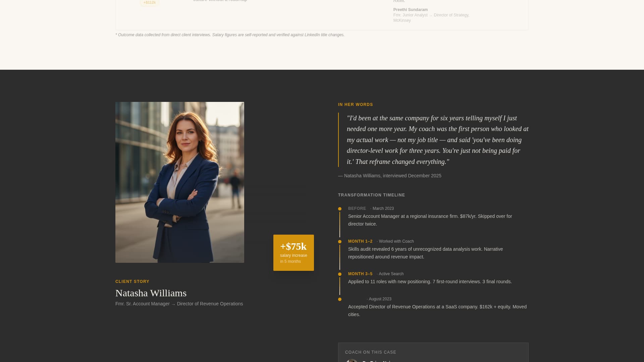
Task: Click the coach avatar in the coach card
Action: click(352, 361)
